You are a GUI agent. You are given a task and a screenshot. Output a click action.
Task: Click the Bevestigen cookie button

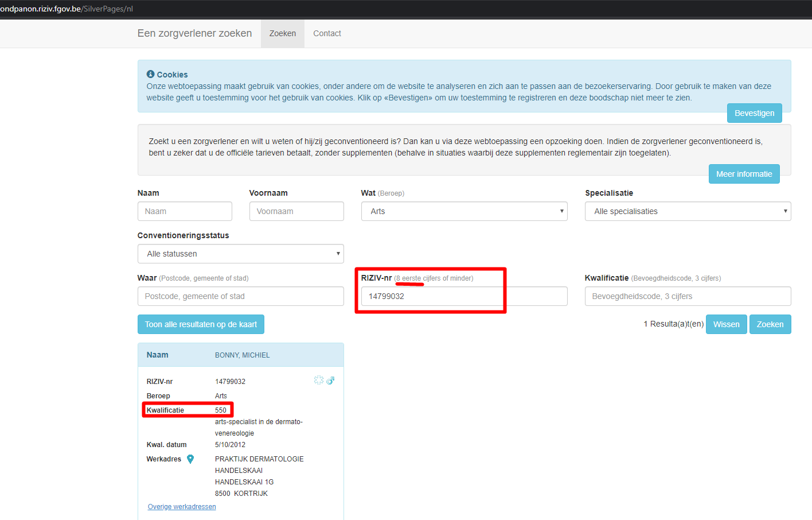[754, 113]
